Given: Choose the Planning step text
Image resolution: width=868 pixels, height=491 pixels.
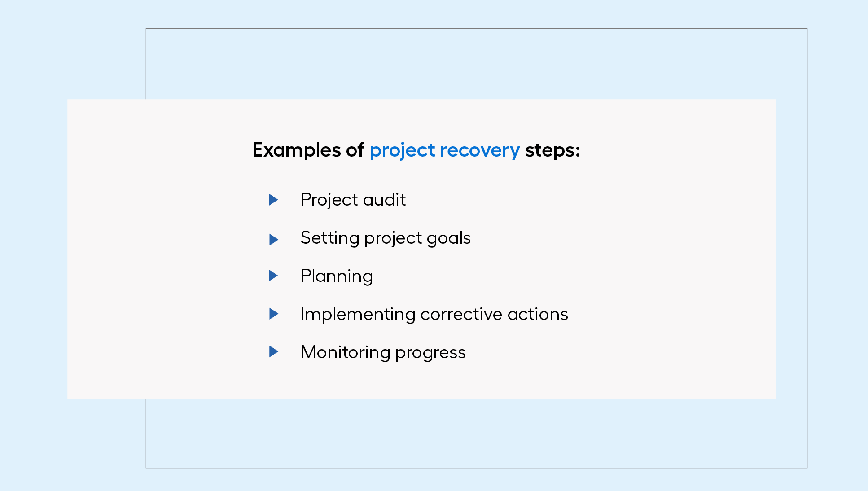Looking at the screenshot, I should 337,276.
